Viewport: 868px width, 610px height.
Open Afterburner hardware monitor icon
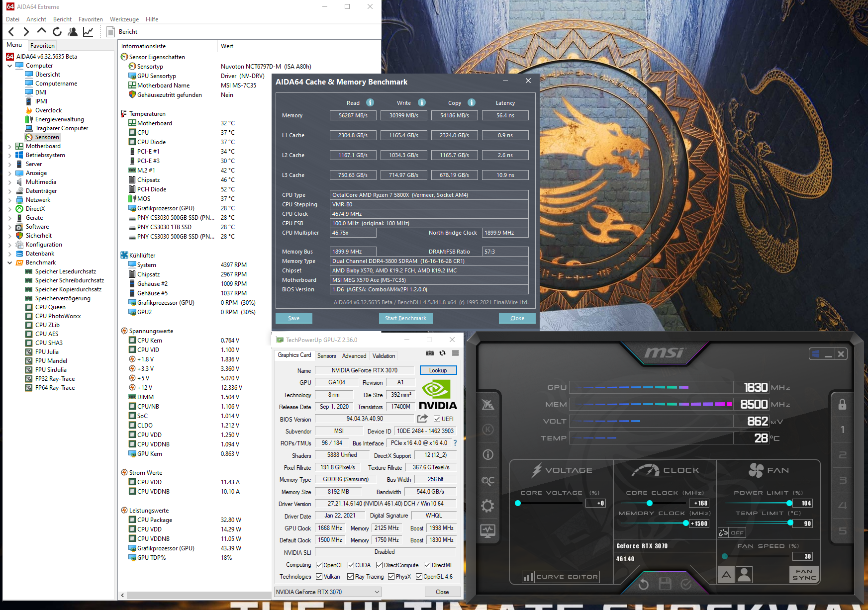(488, 531)
